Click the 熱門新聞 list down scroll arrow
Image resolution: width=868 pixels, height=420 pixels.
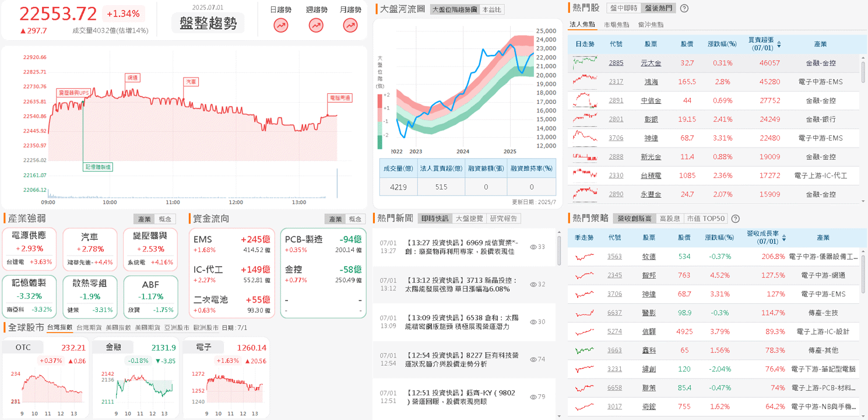(560, 416)
